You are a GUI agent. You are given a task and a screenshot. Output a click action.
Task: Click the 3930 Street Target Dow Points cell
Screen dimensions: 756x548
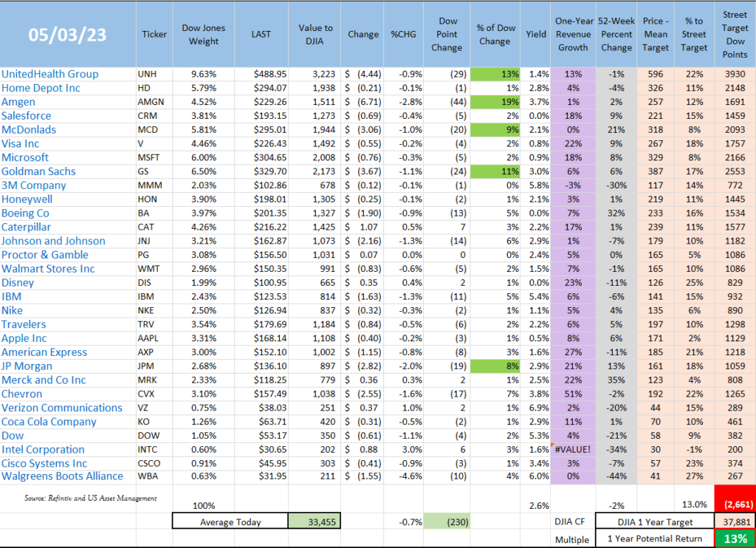[735, 75]
